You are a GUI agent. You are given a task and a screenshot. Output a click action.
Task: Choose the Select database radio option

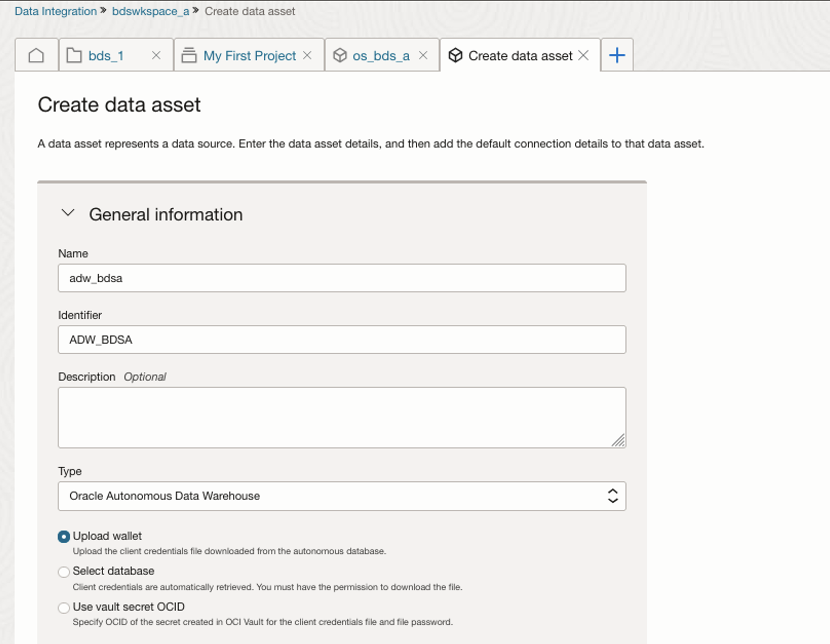tap(64, 572)
